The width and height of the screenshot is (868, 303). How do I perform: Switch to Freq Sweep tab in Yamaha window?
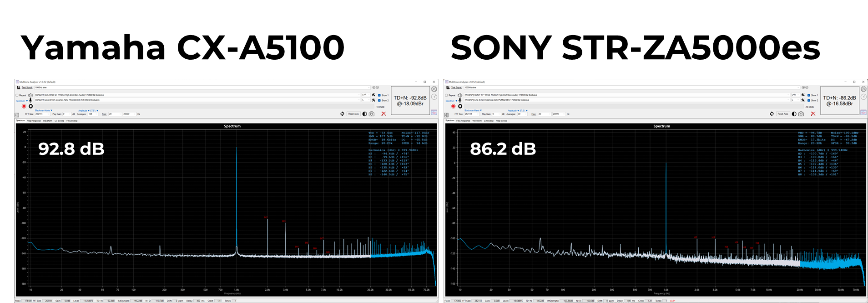coord(72,121)
